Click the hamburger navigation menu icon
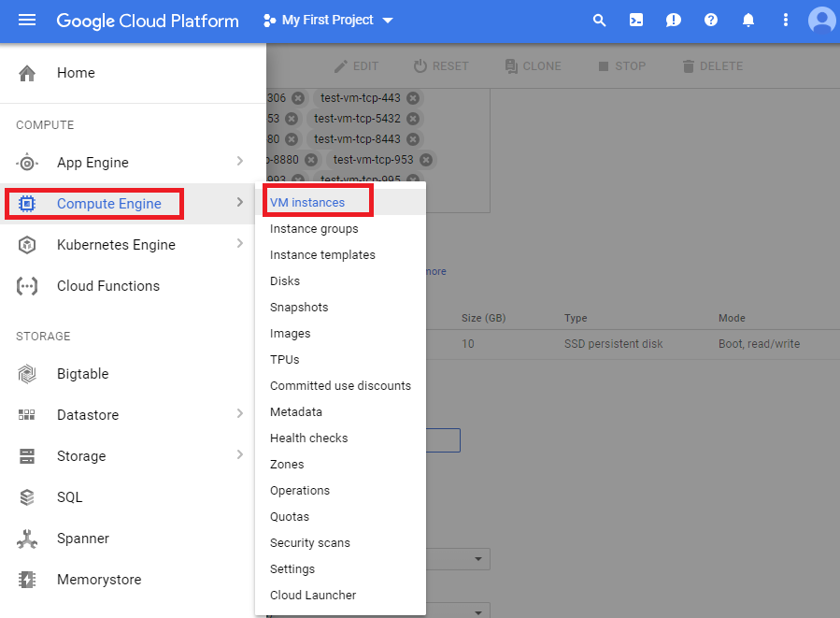Screen dimensions: 840x618 tap(27, 21)
